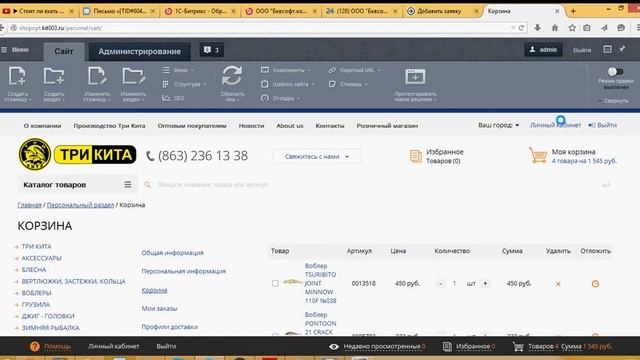The height and width of the screenshot is (360, 640).
Task: Click the Help question mark icon
Action: tap(35, 347)
